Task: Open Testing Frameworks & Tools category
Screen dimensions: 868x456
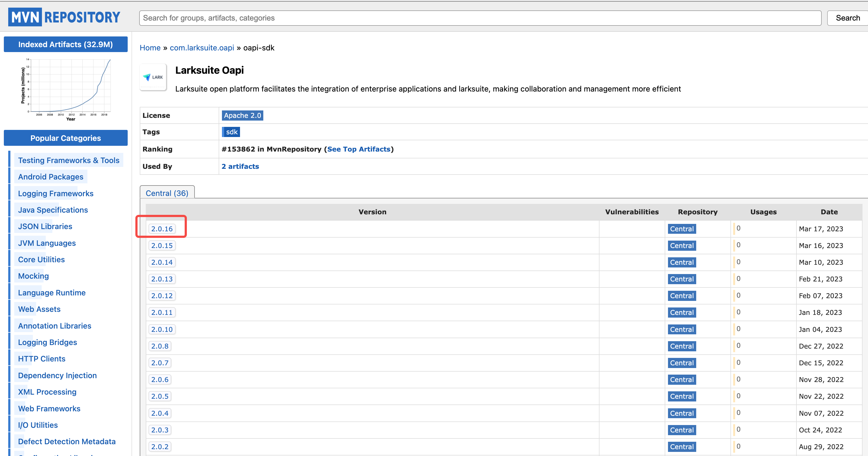Action: [69, 160]
